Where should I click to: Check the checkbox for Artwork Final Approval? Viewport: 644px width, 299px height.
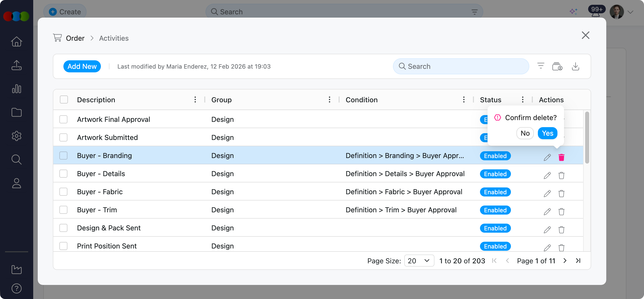[63, 119]
